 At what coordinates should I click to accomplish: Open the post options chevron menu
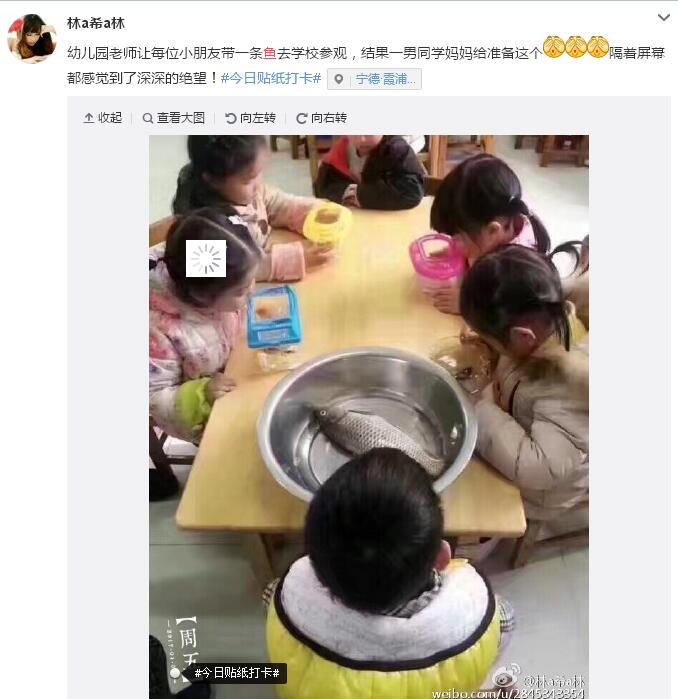click(x=663, y=17)
